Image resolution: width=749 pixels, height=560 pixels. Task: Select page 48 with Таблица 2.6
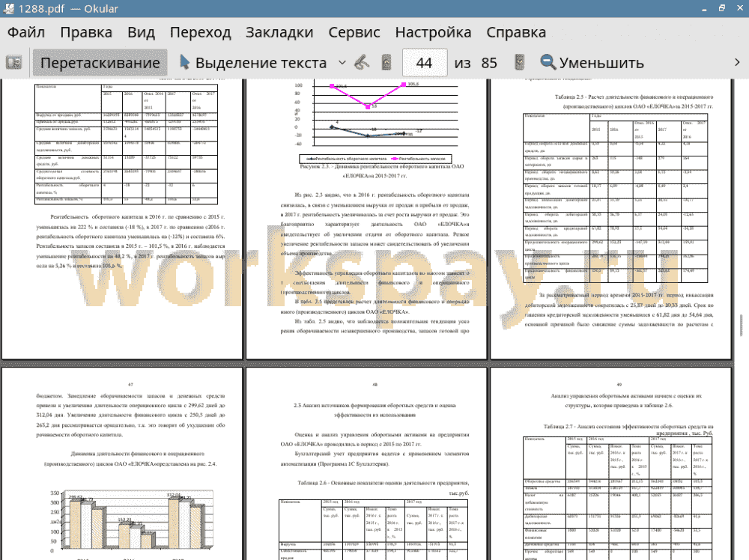point(366,463)
